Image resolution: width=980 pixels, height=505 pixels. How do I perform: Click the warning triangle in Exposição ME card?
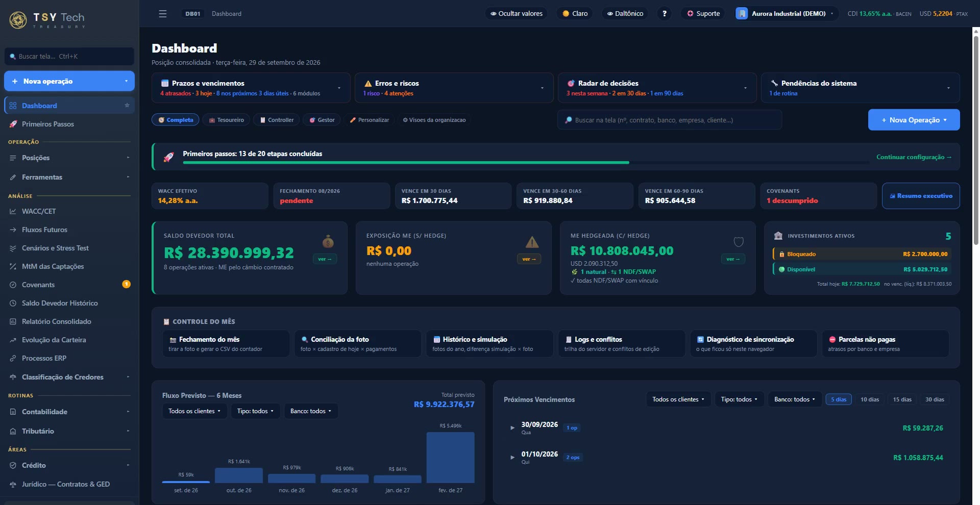click(532, 242)
